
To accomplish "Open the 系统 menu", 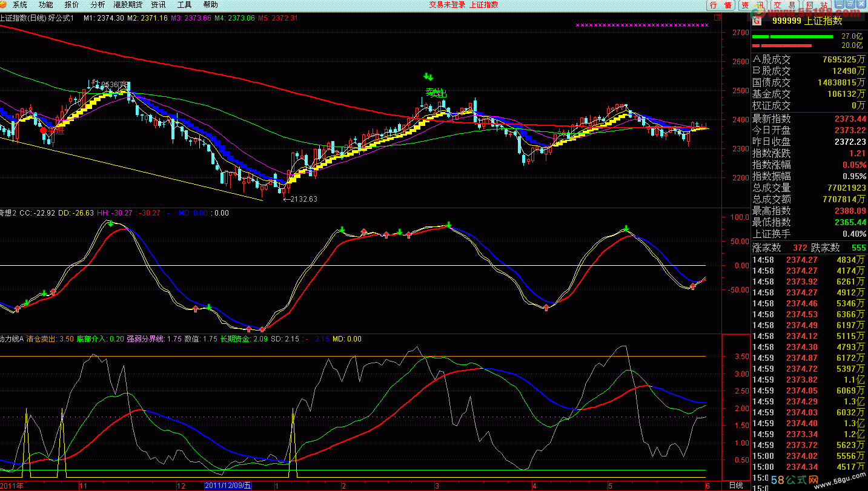I will pyautogui.click(x=20, y=5).
